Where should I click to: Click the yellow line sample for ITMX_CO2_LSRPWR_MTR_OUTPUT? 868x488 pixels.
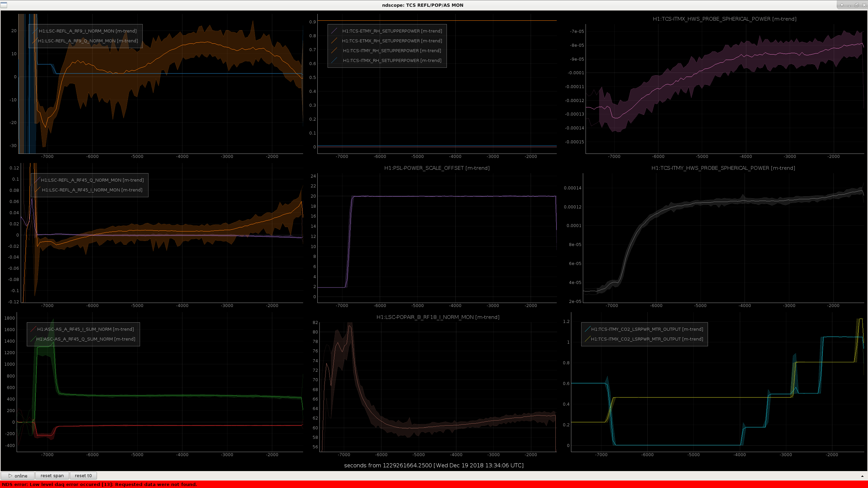[x=588, y=339]
